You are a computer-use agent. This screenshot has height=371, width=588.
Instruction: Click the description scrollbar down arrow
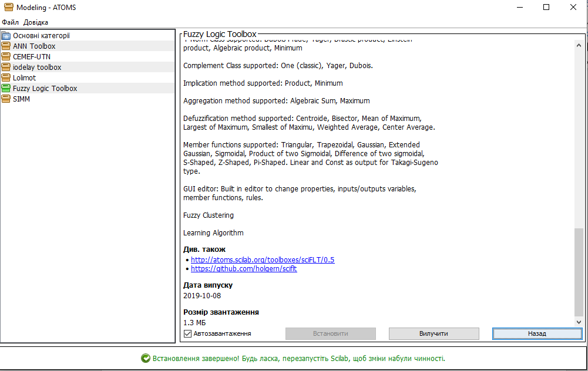click(579, 322)
